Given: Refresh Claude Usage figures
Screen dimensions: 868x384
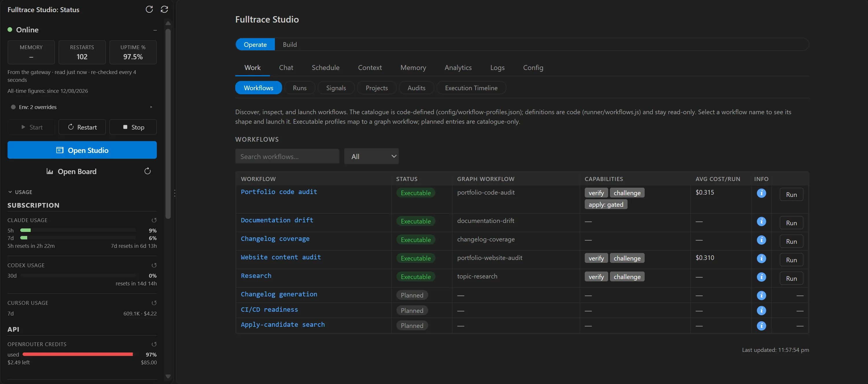Looking at the screenshot, I should coord(154,220).
